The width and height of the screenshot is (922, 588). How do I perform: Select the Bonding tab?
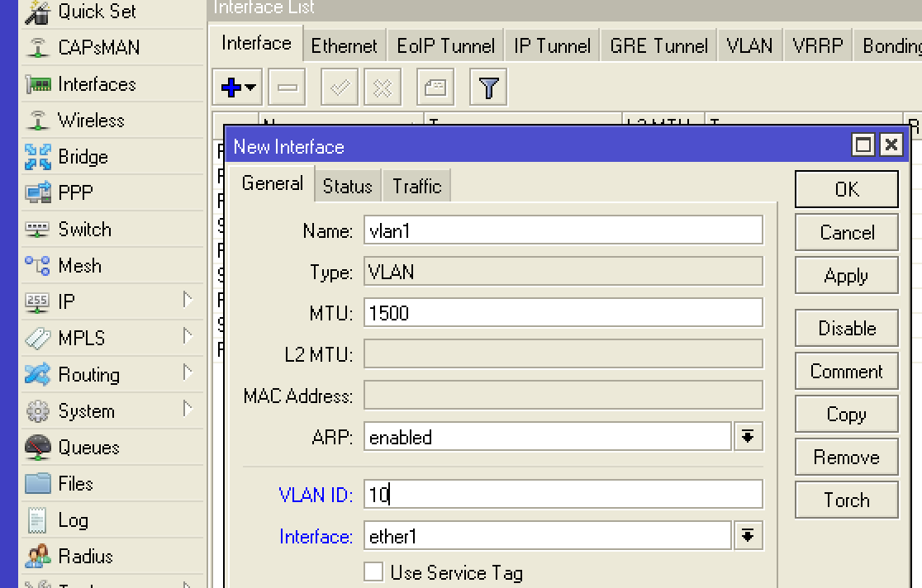click(x=888, y=46)
